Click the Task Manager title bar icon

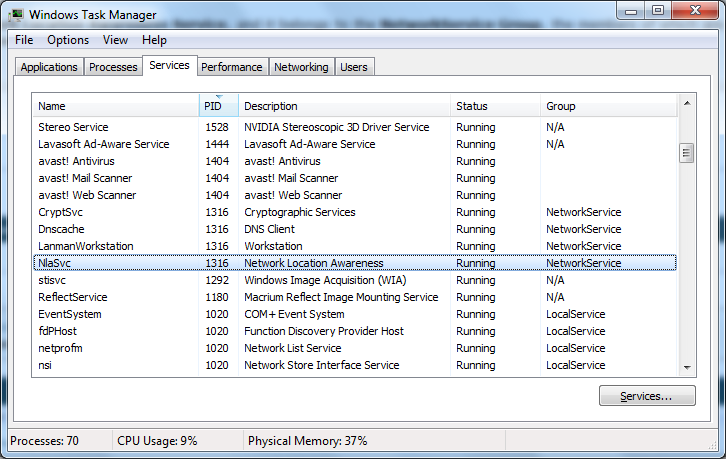(x=16, y=15)
